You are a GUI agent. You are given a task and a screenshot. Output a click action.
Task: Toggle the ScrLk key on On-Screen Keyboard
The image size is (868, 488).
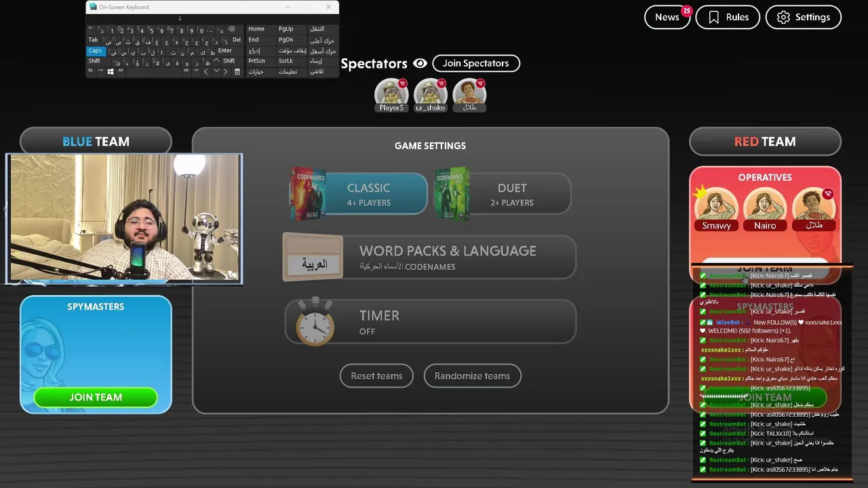292,61
